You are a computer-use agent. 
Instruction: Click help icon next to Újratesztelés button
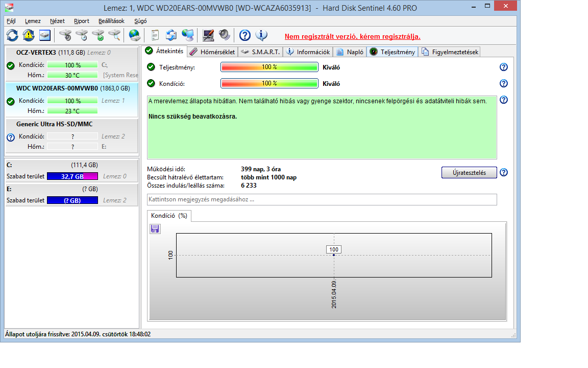(x=504, y=172)
